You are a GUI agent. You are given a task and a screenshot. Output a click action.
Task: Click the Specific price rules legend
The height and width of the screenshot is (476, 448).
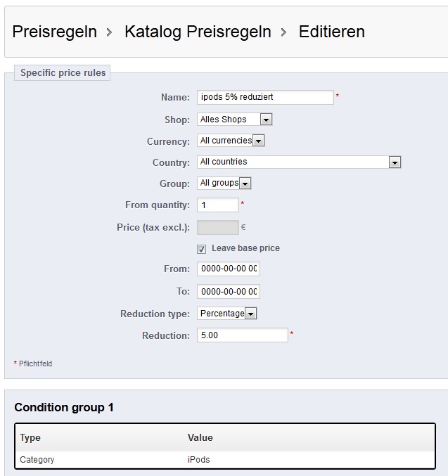[x=63, y=73]
